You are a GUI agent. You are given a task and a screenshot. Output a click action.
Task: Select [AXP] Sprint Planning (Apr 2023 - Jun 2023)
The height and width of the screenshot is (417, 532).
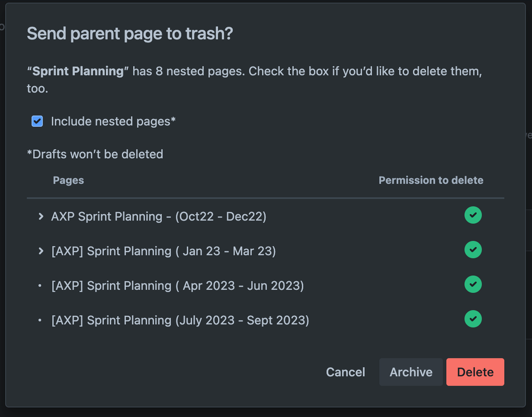[x=177, y=286]
